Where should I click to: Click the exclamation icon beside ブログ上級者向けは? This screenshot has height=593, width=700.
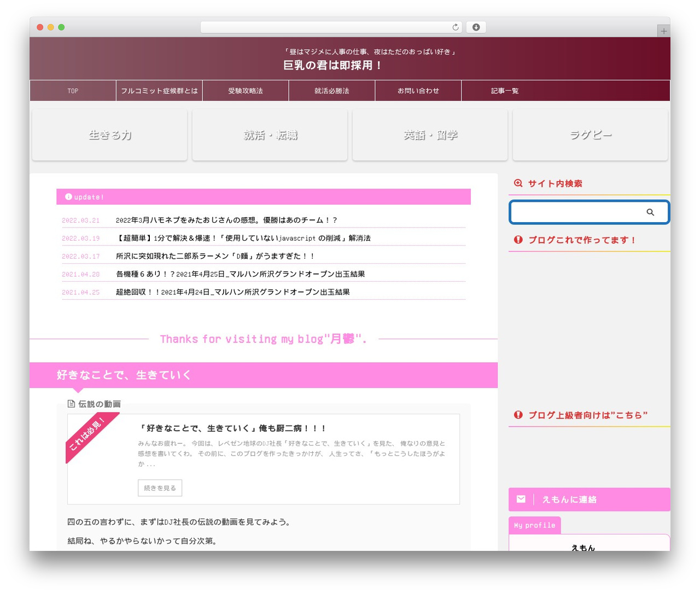pyautogui.click(x=518, y=415)
